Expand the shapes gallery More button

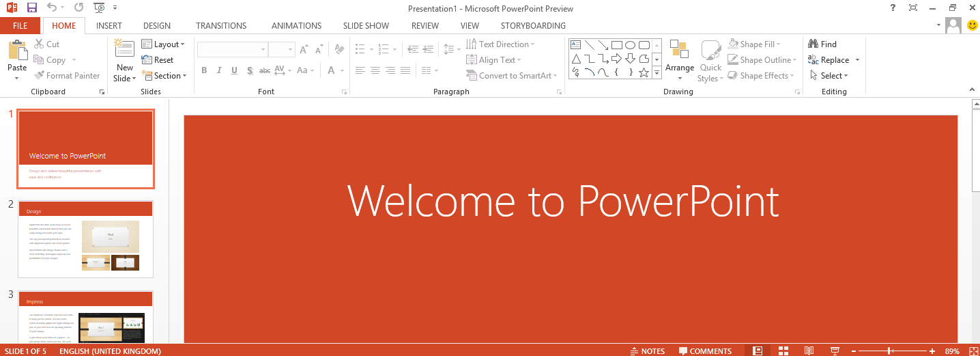(657, 72)
